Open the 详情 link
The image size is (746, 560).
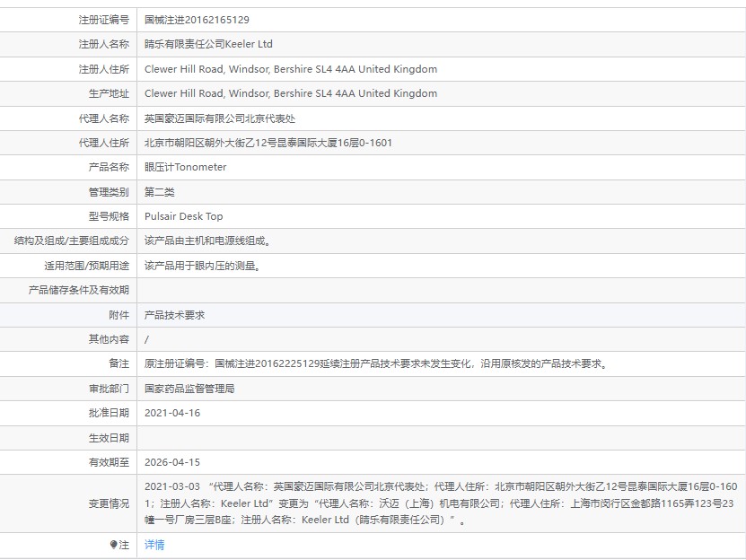click(x=154, y=545)
